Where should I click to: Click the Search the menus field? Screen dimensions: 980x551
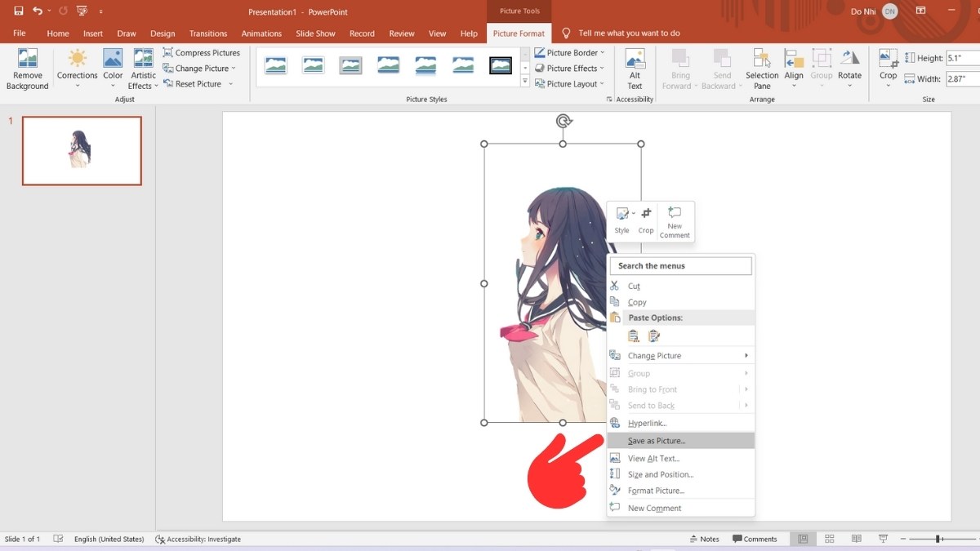pos(680,265)
